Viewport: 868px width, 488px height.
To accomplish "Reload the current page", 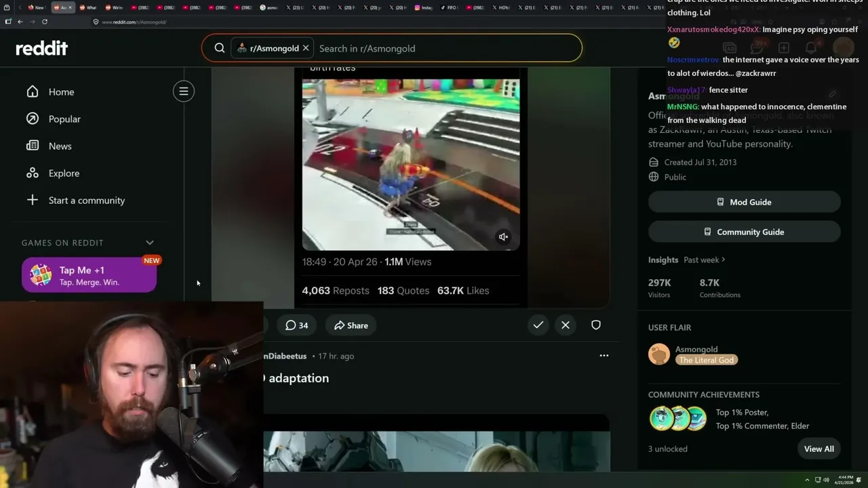I will coord(45,22).
